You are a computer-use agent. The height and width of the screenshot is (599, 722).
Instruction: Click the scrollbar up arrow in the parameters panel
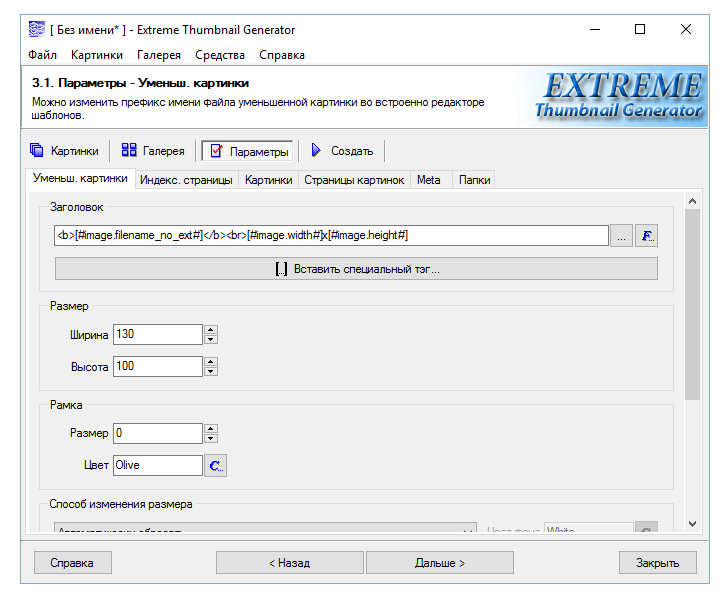[692, 201]
